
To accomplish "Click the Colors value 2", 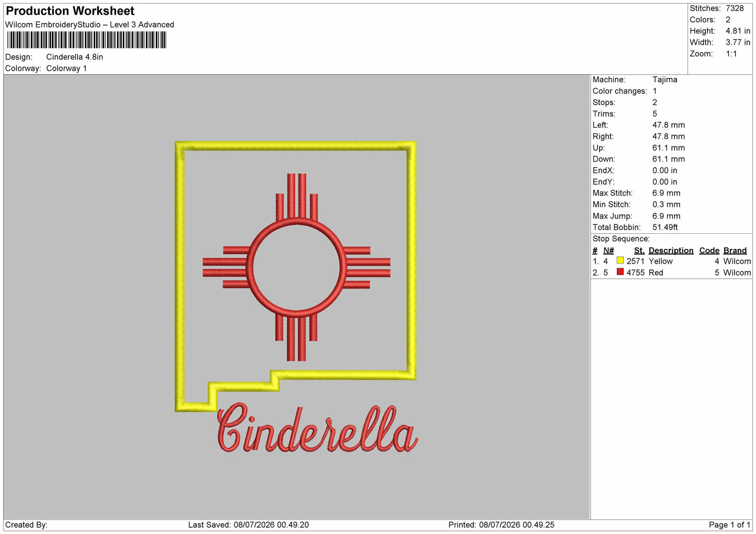I will coord(728,20).
